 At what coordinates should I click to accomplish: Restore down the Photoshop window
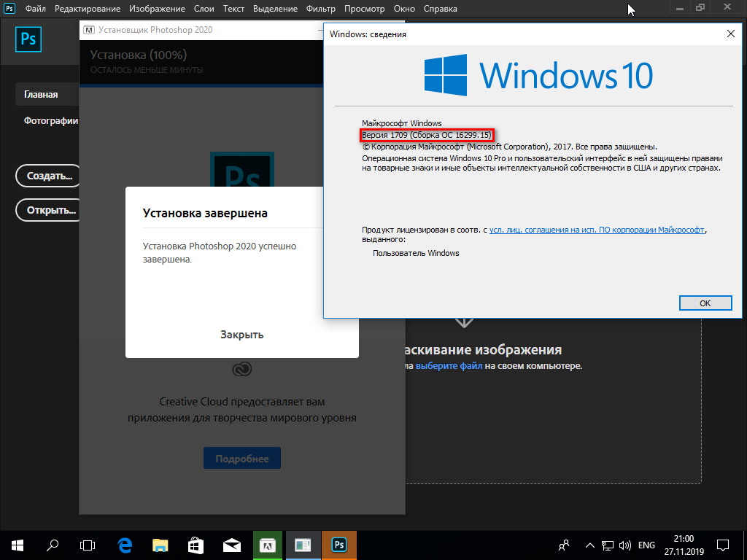(700, 7)
